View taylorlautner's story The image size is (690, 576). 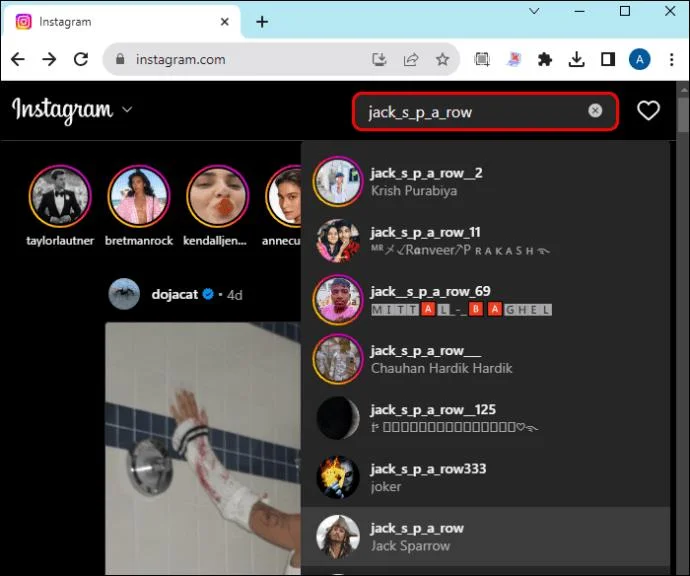(60, 196)
